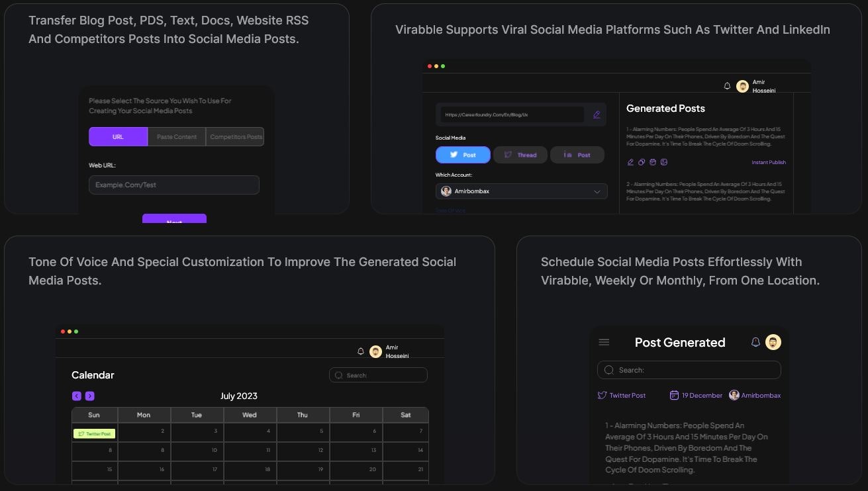
Task: Focus the Calendar search box
Action: pyautogui.click(x=378, y=375)
